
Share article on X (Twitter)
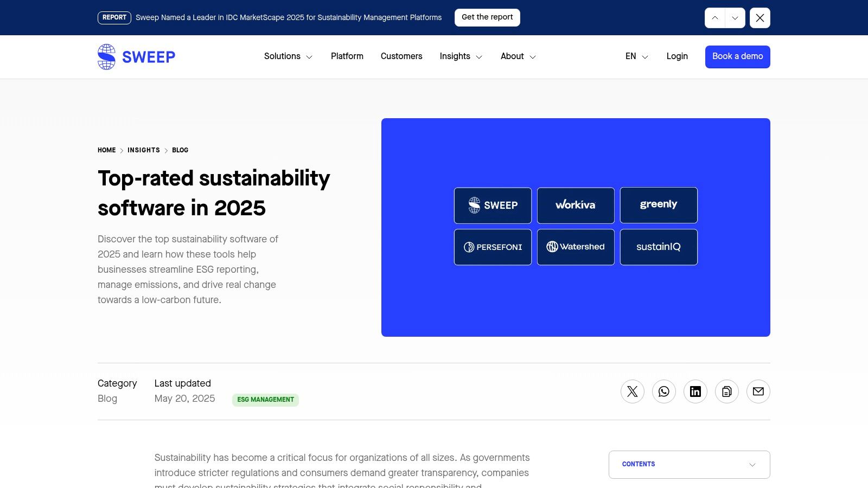pyautogui.click(x=633, y=391)
